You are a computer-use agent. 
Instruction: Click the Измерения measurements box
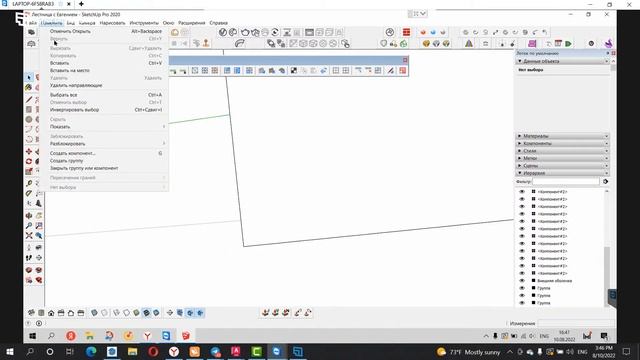577,323
